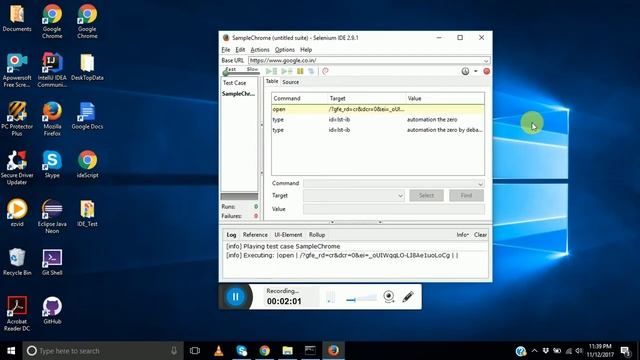Open the Google Docs desktop shortcut
The width and height of the screenshot is (640, 360).
click(x=87, y=116)
